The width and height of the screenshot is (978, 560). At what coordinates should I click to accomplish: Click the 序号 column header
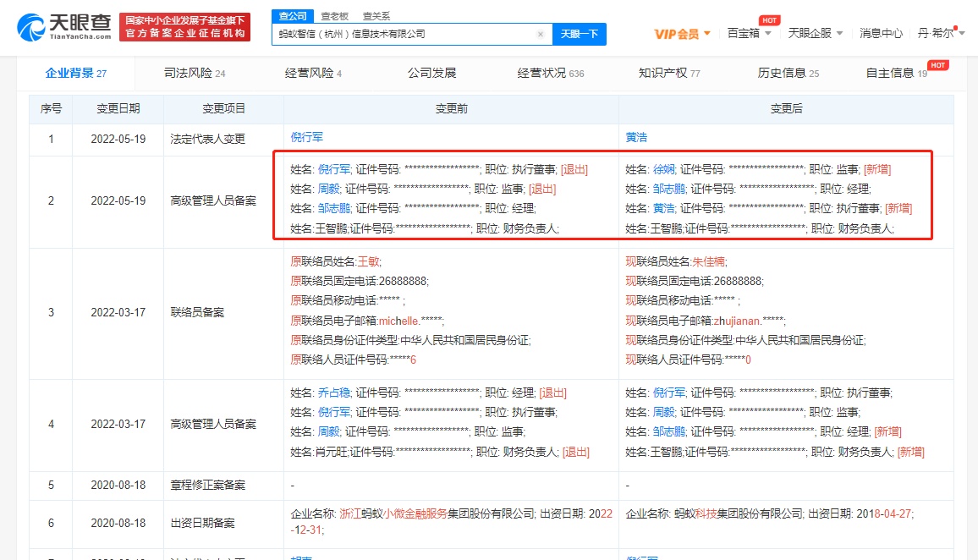coord(51,108)
